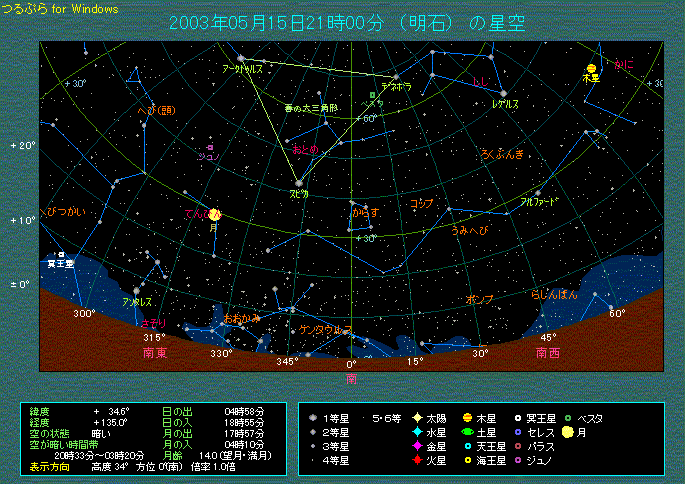Click the green Vesta square marker in the sky

click(x=372, y=94)
